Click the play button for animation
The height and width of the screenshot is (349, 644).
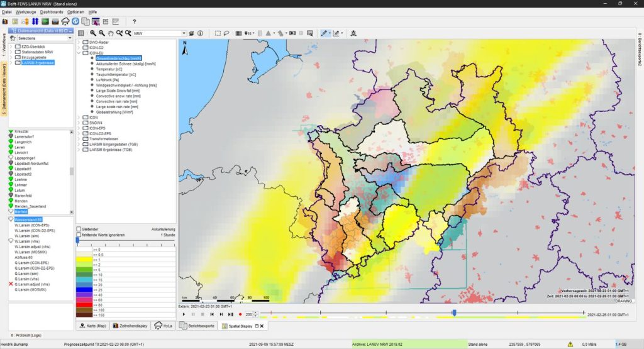[x=184, y=314]
